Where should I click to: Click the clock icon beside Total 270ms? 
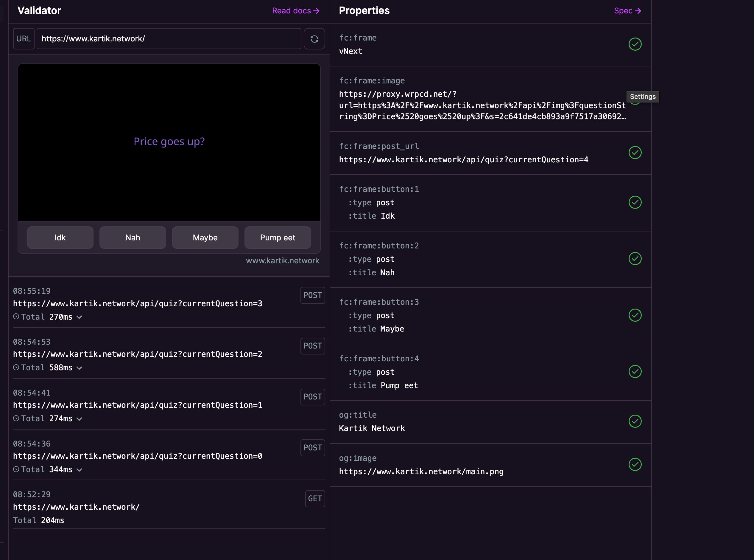(x=16, y=317)
